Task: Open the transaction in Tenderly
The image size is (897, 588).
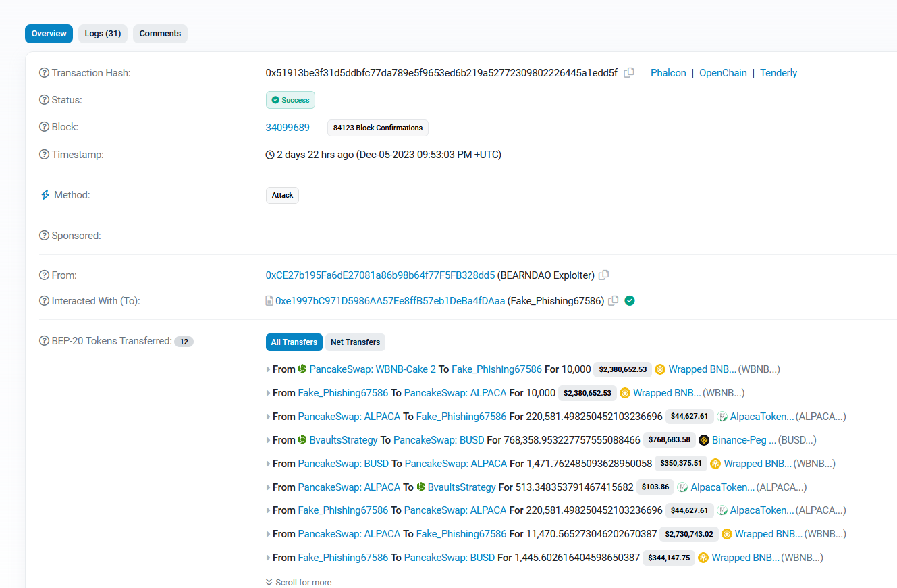Action: pos(779,73)
